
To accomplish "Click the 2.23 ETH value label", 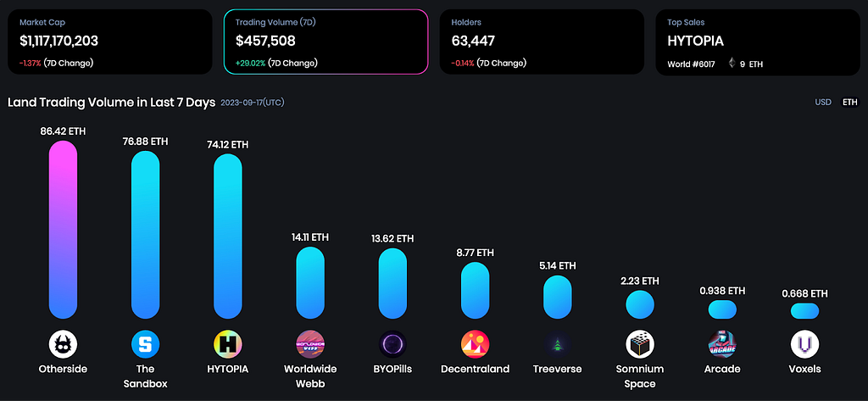I will [x=640, y=281].
